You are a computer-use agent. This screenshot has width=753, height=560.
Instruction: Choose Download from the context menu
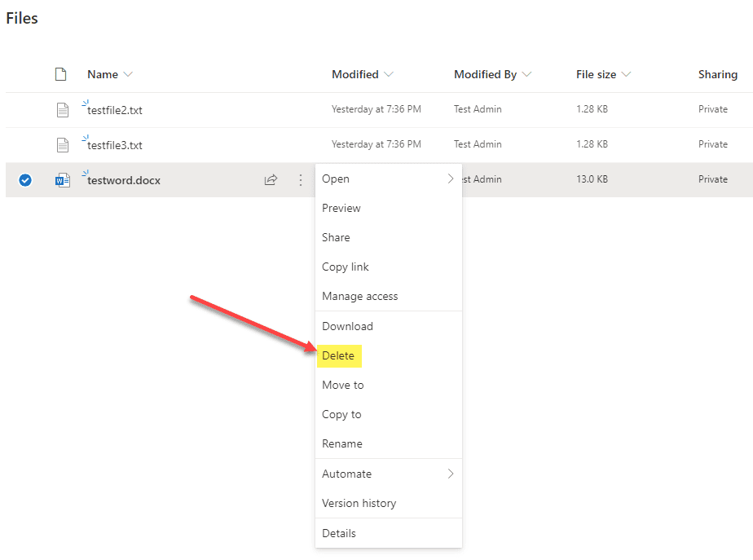click(347, 326)
